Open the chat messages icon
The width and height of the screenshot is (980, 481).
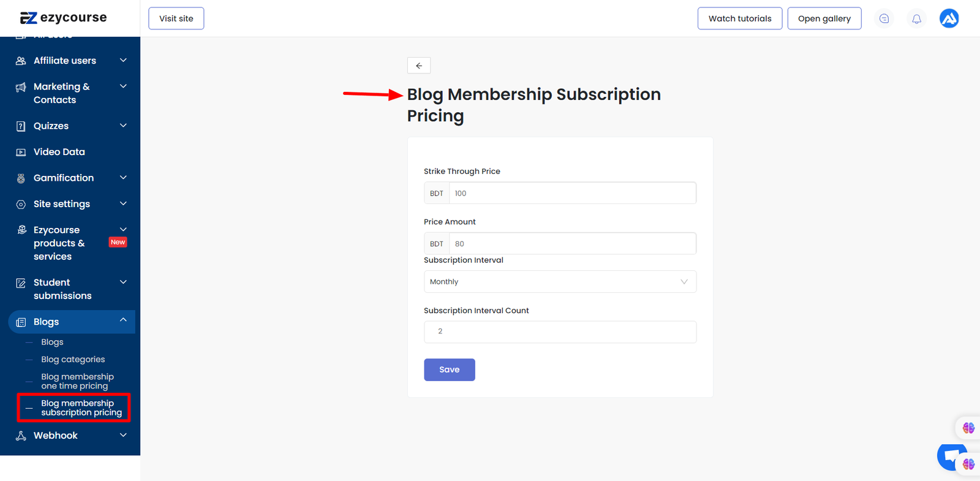884,19
